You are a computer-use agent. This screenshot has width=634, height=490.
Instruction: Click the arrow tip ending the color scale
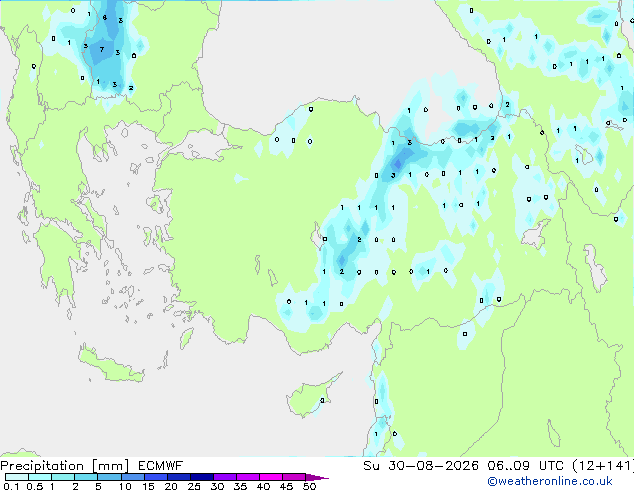tap(317, 477)
